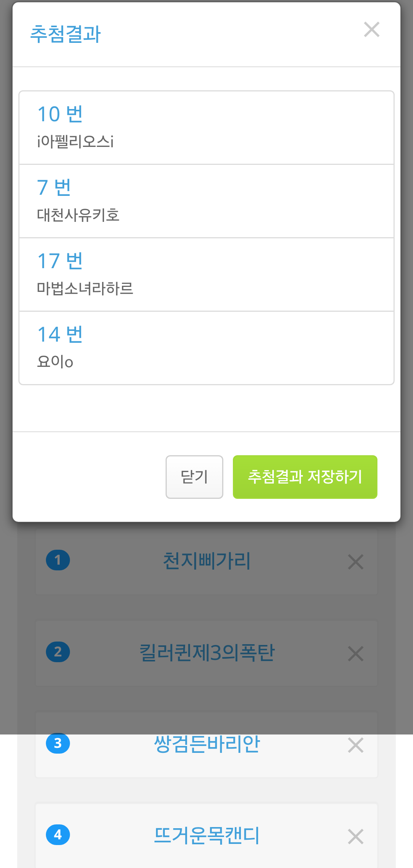The width and height of the screenshot is (413, 868).
Task: Remove entry 뜨거운목캔디 with its X icon
Action: click(356, 836)
